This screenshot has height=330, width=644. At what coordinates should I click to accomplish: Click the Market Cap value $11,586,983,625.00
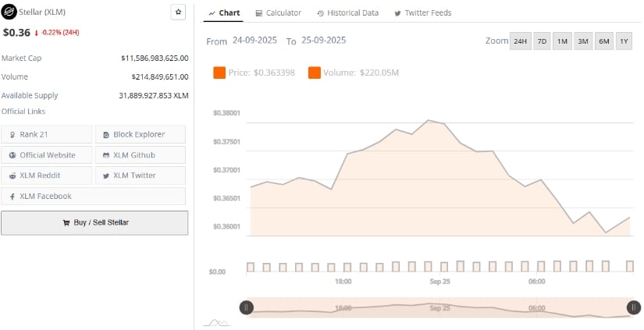[x=155, y=59]
